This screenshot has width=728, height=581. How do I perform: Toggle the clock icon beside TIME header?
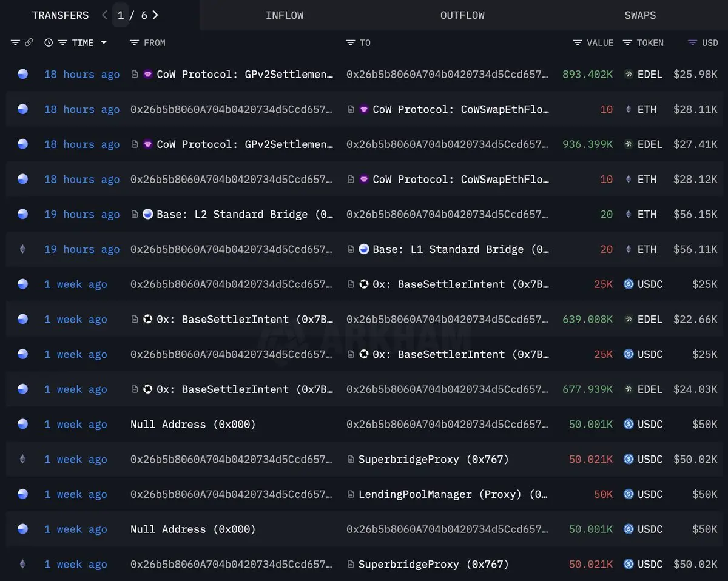(x=48, y=42)
